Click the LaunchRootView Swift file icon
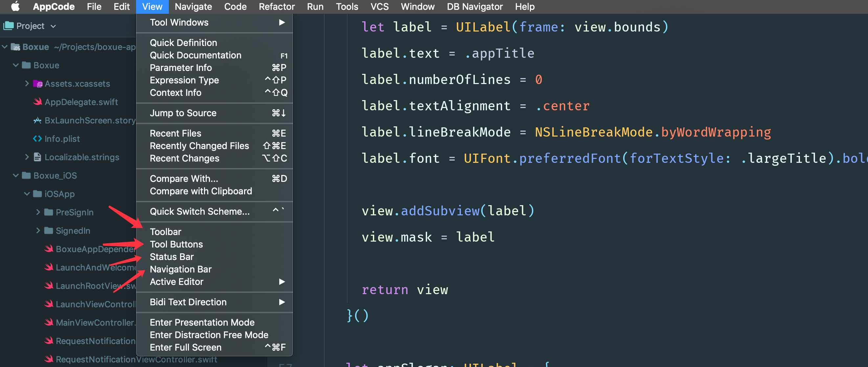This screenshot has width=868, height=367. pyautogui.click(x=49, y=286)
